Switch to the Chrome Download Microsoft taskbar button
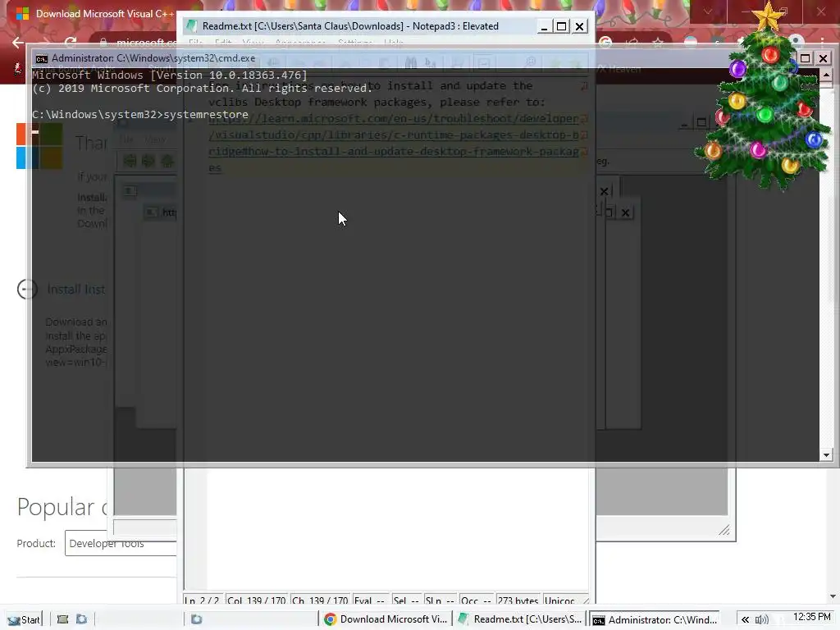 [x=386, y=619]
